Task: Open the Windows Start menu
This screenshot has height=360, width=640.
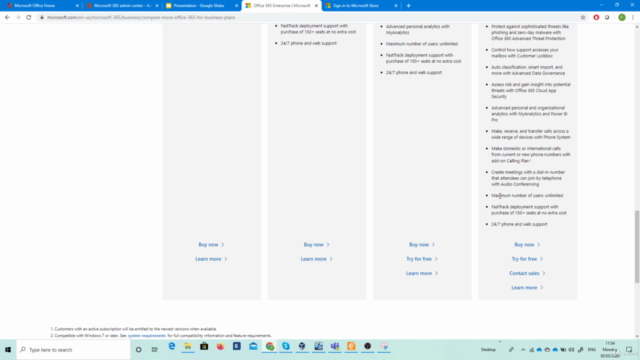Action: pos(8,350)
